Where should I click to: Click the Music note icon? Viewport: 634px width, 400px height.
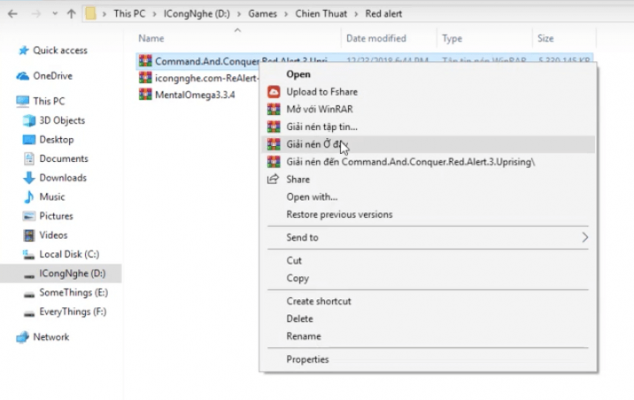29,197
